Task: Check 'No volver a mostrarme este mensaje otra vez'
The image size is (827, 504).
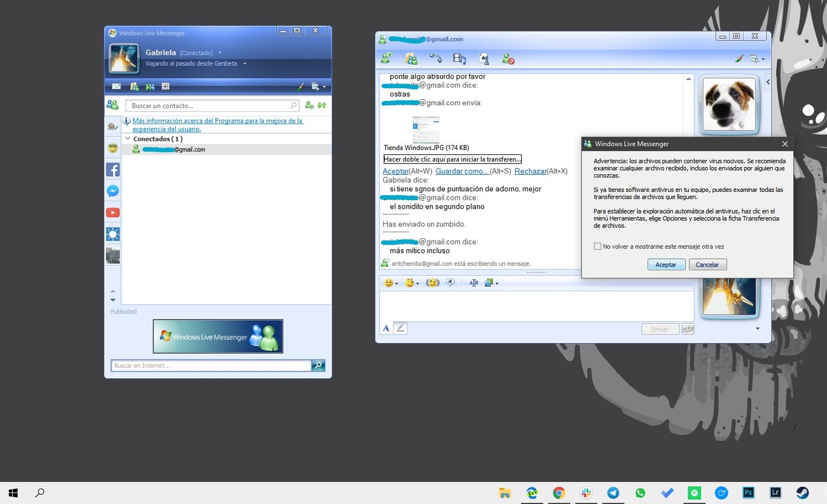Action: click(598, 246)
